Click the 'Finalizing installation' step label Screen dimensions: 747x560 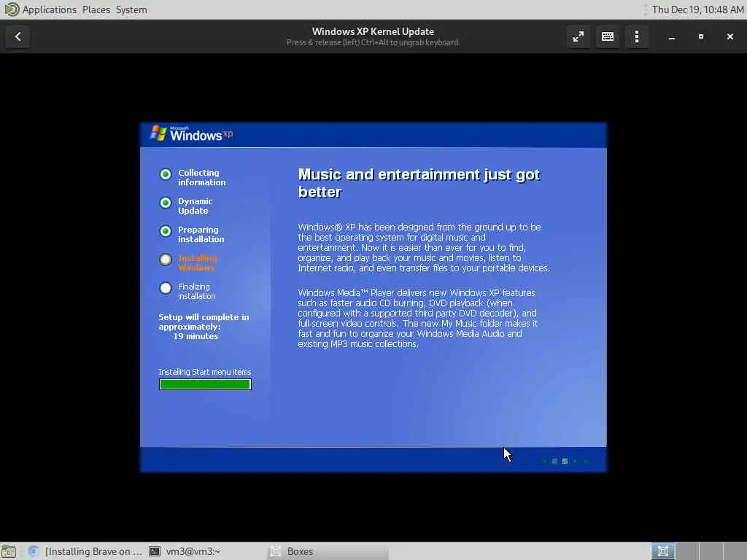point(196,292)
